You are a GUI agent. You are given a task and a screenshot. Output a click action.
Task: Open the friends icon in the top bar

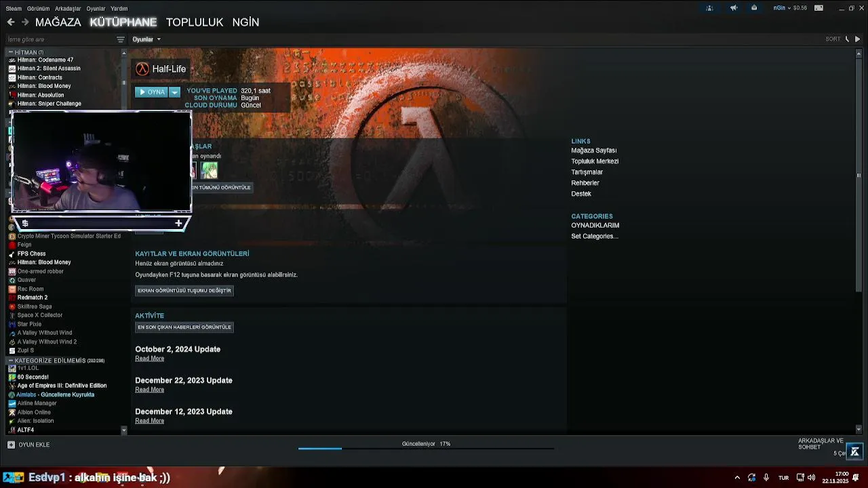709,8
